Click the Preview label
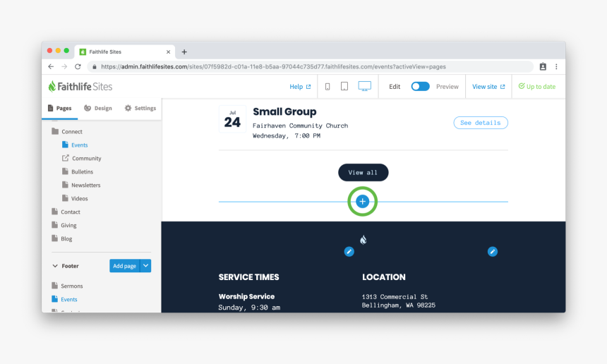Screen dimensions: 607x364 447,87
